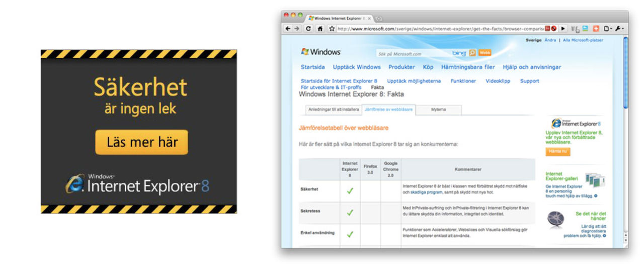Go to the home page icon

click(320, 29)
